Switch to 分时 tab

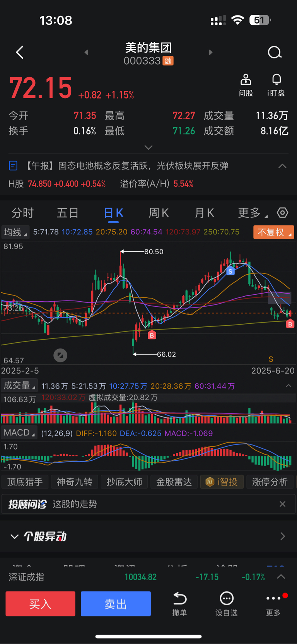coord(22,213)
